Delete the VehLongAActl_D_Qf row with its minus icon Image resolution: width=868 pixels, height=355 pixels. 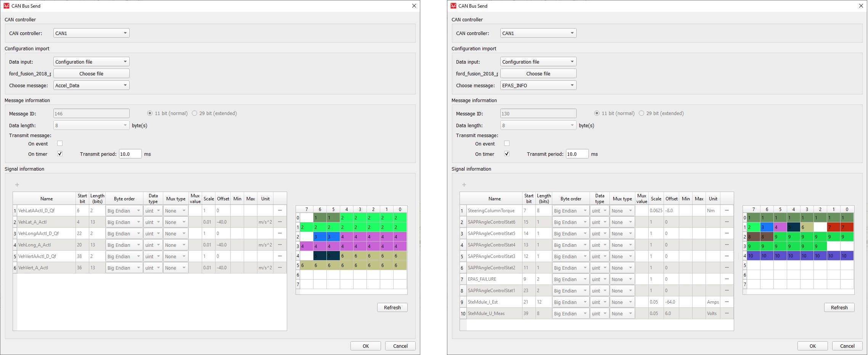[x=280, y=233]
